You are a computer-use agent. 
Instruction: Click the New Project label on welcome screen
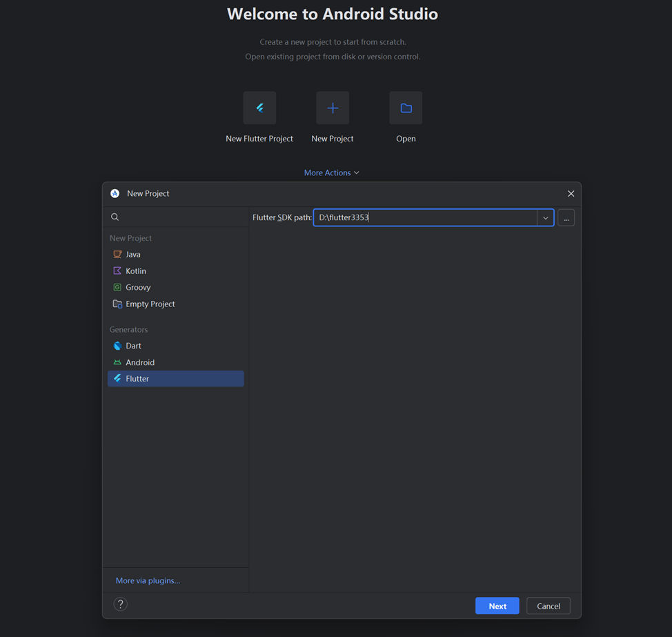click(x=333, y=139)
